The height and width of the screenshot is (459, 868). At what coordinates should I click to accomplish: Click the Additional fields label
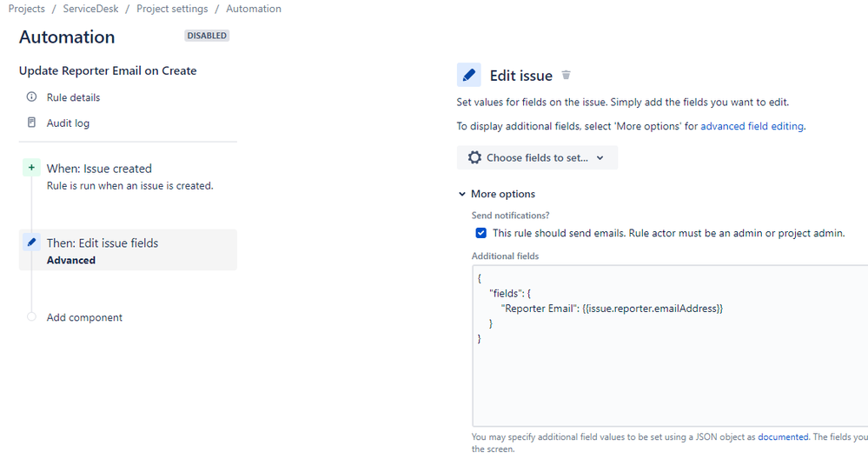[x=505, y=256]
